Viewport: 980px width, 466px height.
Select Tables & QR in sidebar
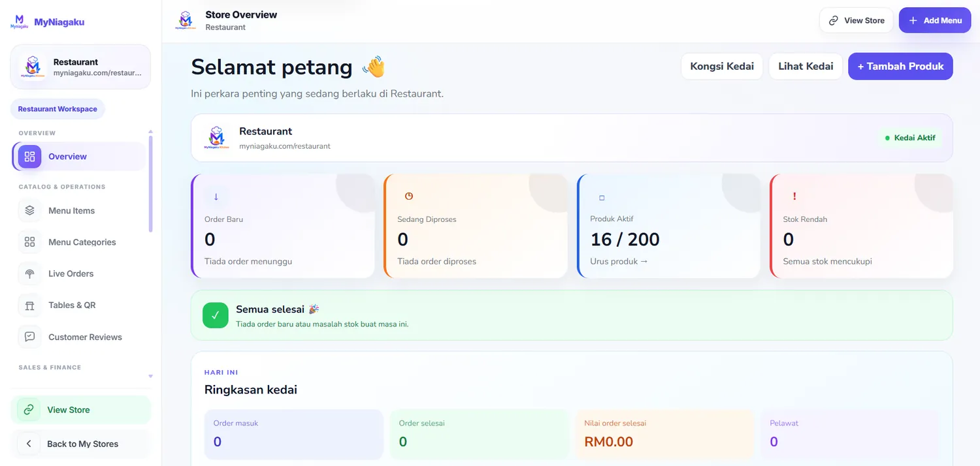point(80,305)
